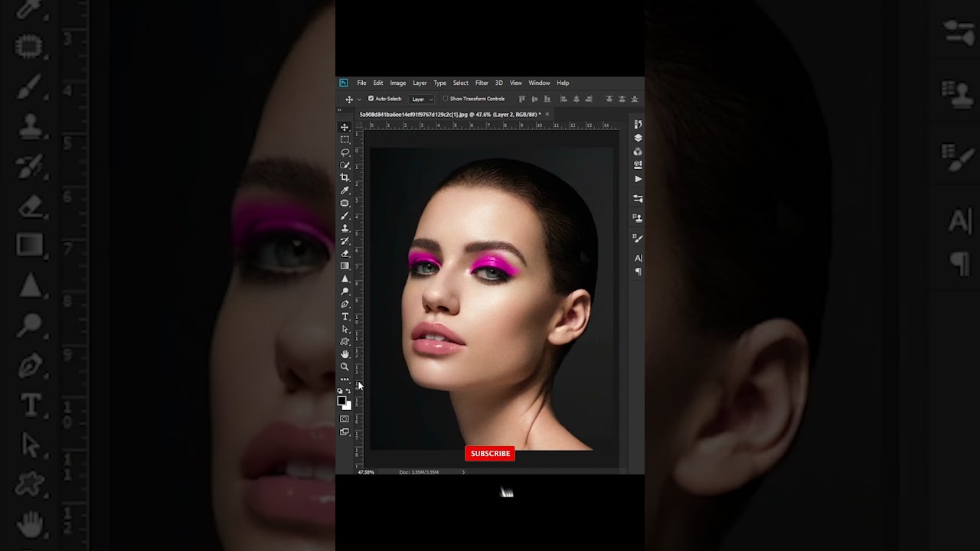The width and height of the screenshot is (980, 551).
Task: Change screen mode button
Action: pyautogui.click(x=345, y=432)
